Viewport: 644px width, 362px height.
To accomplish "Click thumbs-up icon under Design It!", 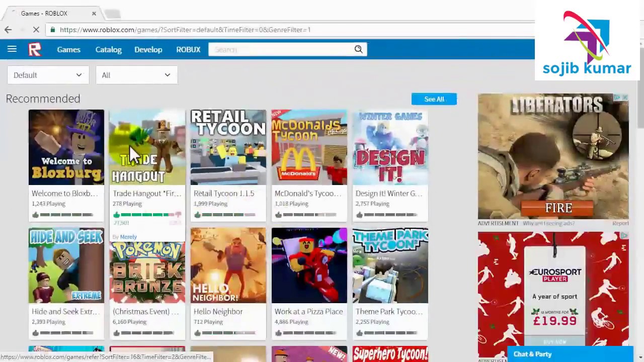I will click(359, 215).
